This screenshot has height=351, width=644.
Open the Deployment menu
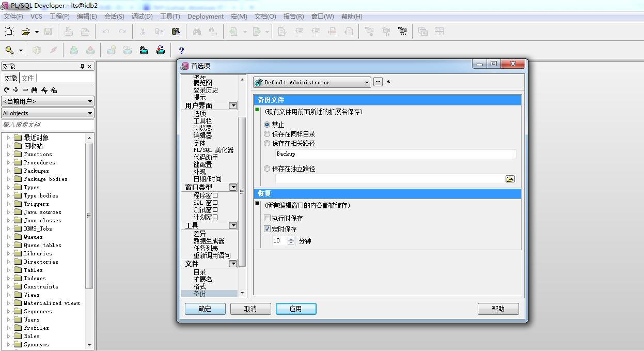[x=206, y=17]
